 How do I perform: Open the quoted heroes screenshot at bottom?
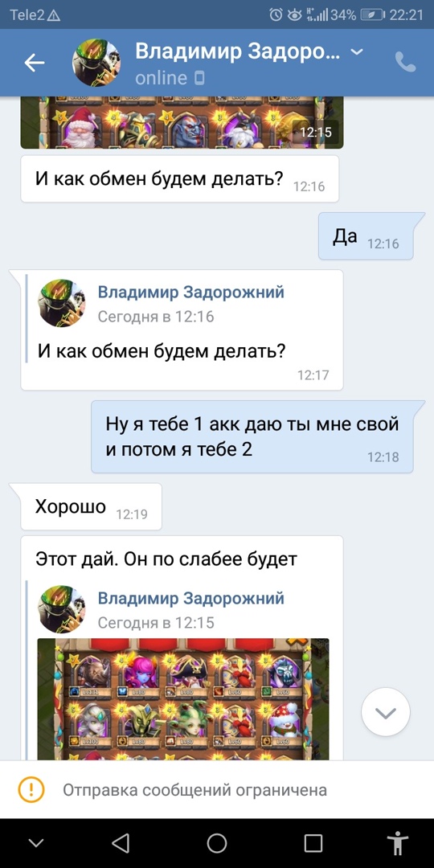[183, 699]
